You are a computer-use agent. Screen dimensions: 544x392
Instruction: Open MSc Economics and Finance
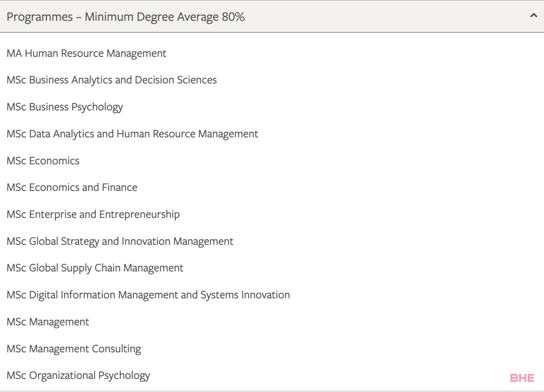click(72, 187)
